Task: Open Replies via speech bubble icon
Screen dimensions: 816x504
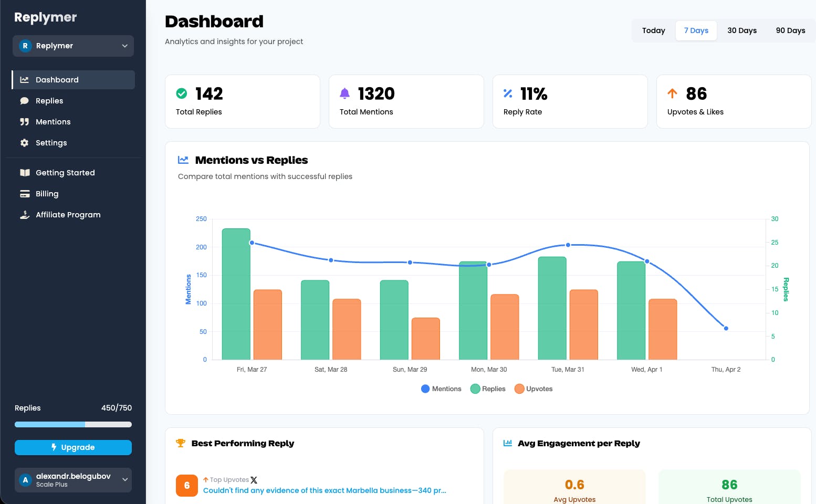Action: 24,101
